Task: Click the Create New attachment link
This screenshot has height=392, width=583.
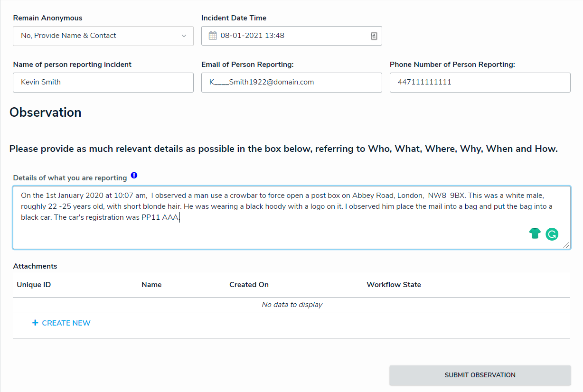Action: point(66,323)
